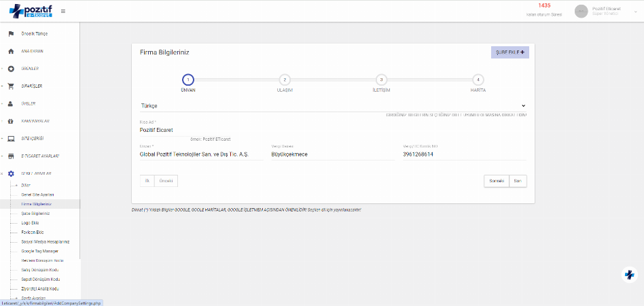Screen dimensions: 644x306
Task: Click the floating Pozitif plus icon
Action: [630, 275]
